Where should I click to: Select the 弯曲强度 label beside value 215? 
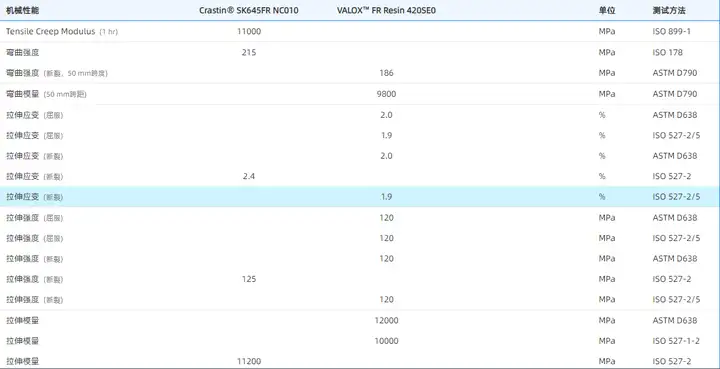click(x=22, y=52)
